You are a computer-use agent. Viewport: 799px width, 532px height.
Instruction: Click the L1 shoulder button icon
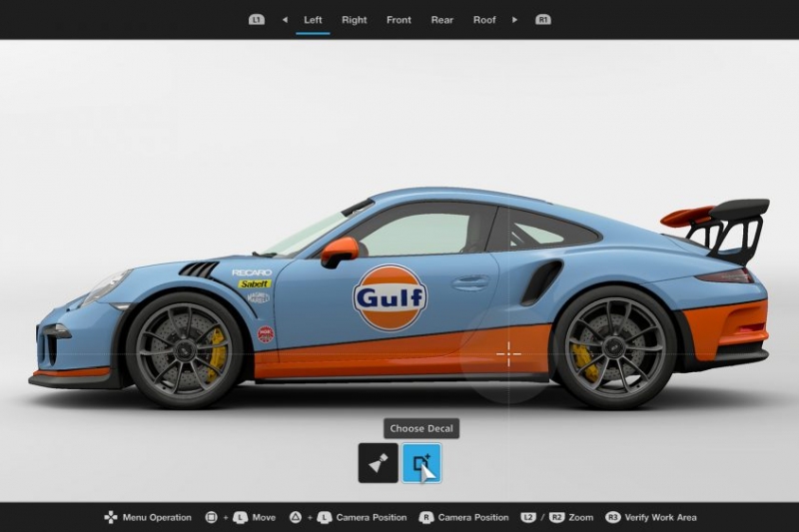click(257, 19)
